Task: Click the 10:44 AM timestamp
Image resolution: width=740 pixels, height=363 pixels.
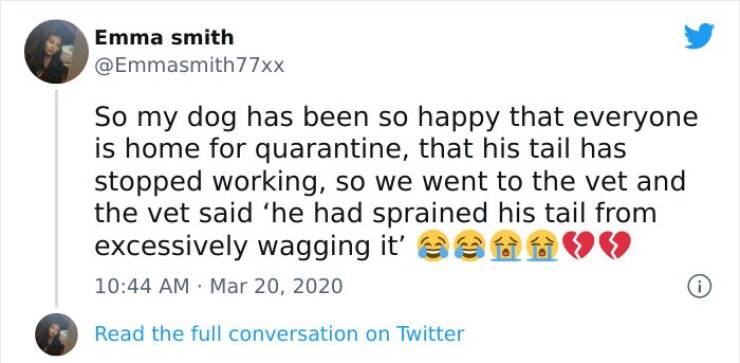Action: 142,286
